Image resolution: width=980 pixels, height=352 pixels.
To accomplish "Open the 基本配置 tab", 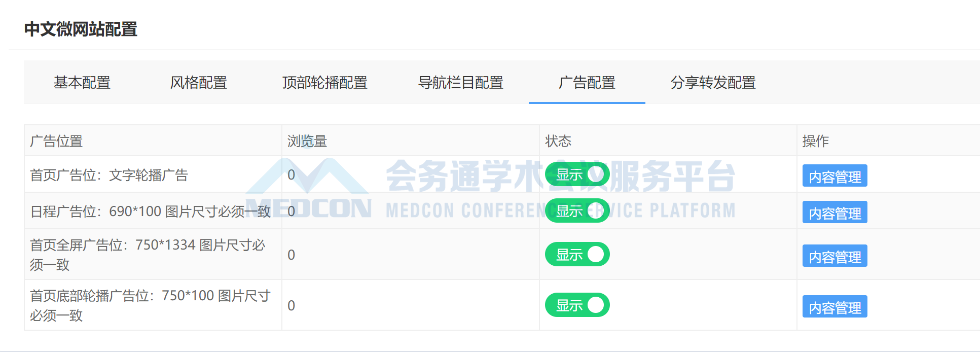I will point(82,82).
